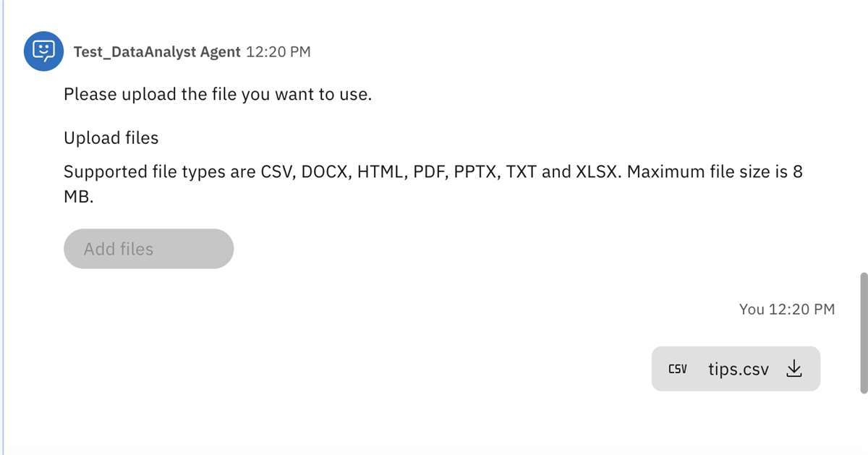The width and height of the screenshot is (868, 455).
Task: Download the tips.csv file using arrow icon
Action: (794, 369)
